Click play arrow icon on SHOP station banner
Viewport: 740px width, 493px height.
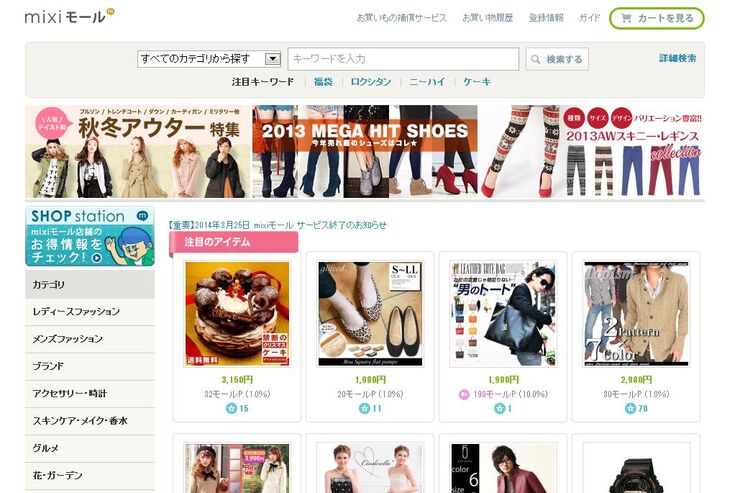[97, 258]
